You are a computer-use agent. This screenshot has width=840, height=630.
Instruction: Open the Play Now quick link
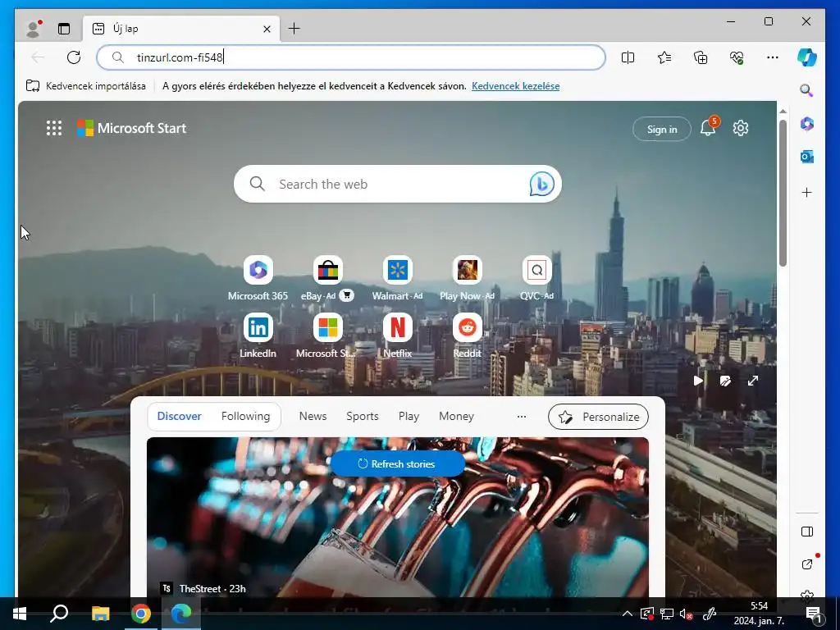(x=467, y=278)
